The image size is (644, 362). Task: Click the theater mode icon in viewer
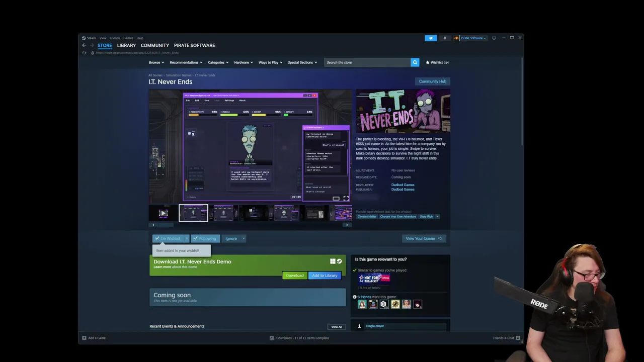(336, 199)
